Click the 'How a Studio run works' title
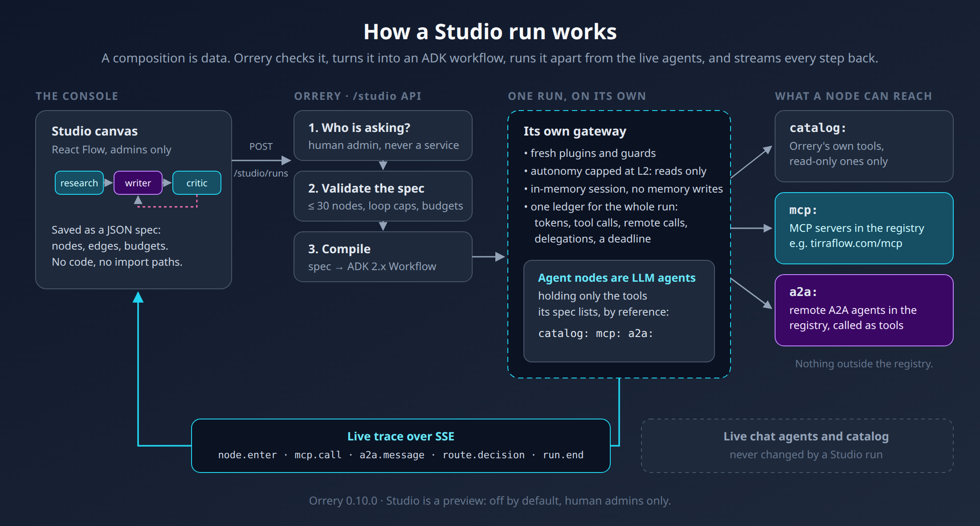 [490, 32]
